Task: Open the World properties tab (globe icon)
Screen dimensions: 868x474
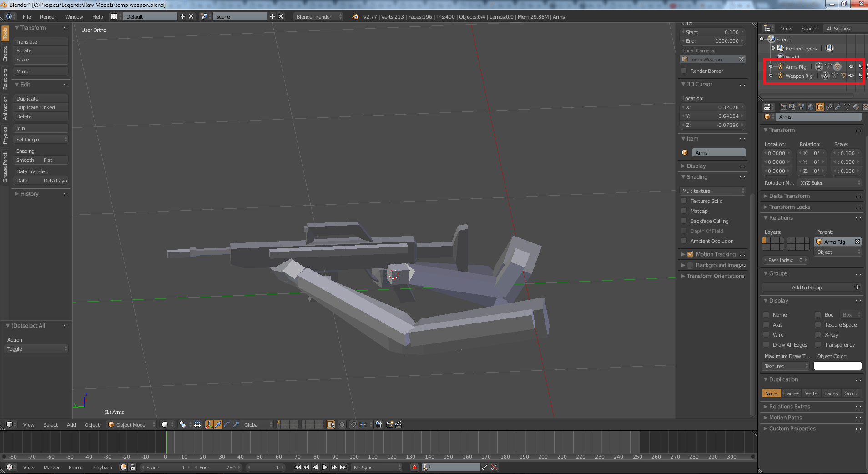Action: [x=811, y=106]
